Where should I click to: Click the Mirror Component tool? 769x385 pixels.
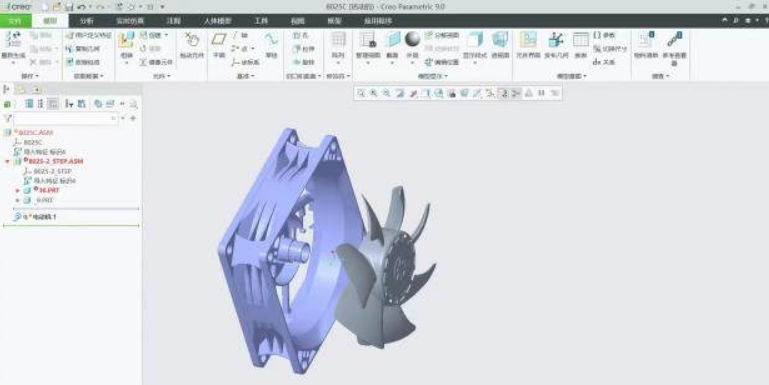coord(156,62)
